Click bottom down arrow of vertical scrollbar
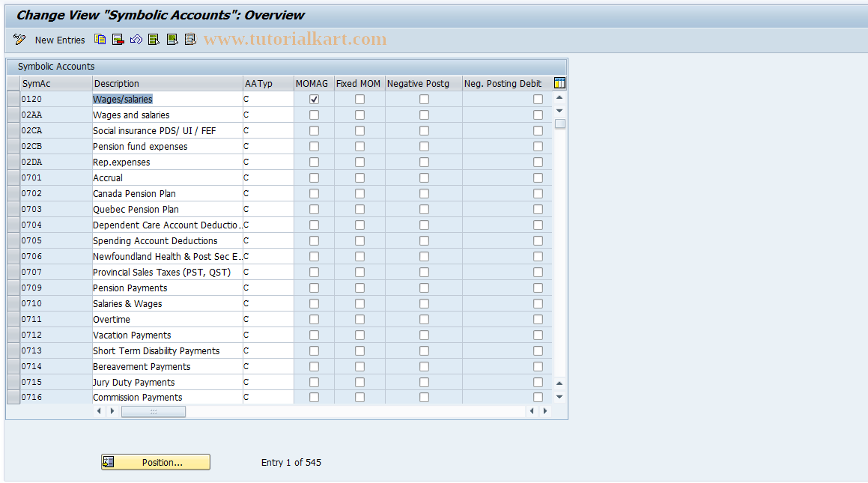The width and height of the screenshot is (868, 483). [x=559, y=397]
